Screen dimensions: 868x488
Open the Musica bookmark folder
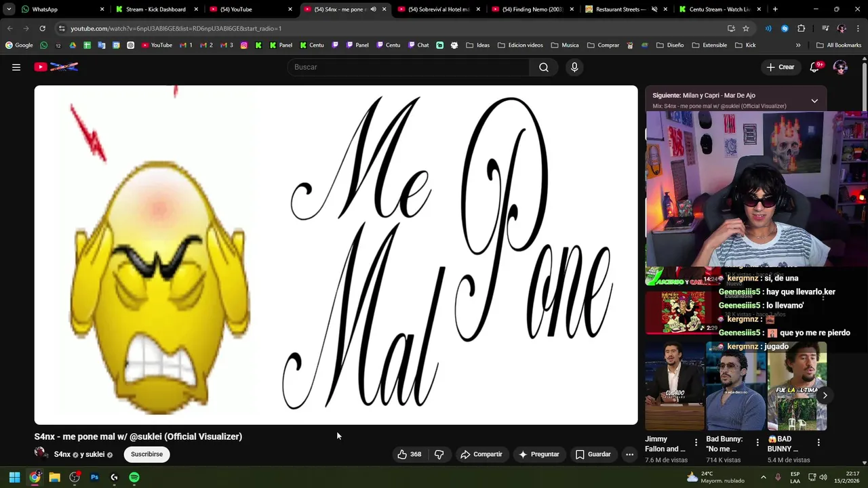(x=565, y=45)
